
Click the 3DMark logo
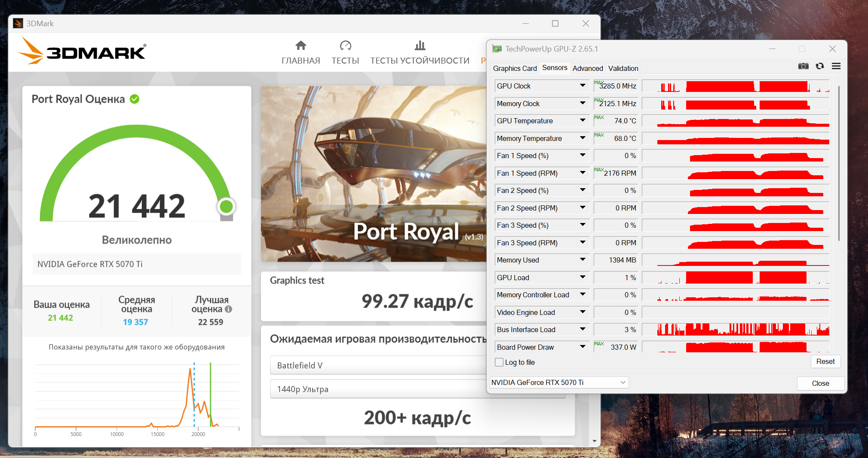pos(82,51)
